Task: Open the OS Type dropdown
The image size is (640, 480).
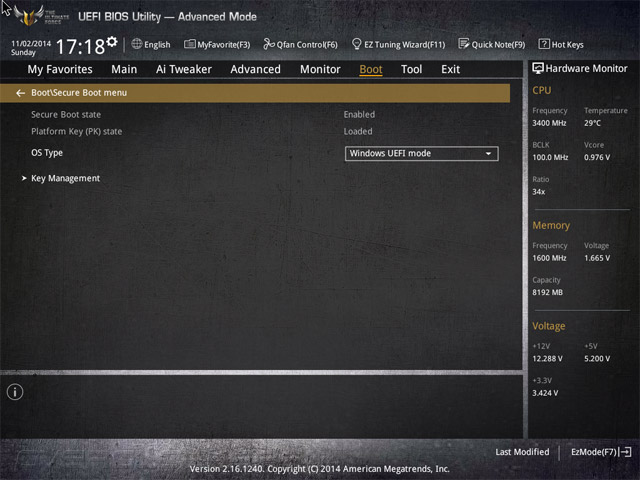Action: pos(422,153)
